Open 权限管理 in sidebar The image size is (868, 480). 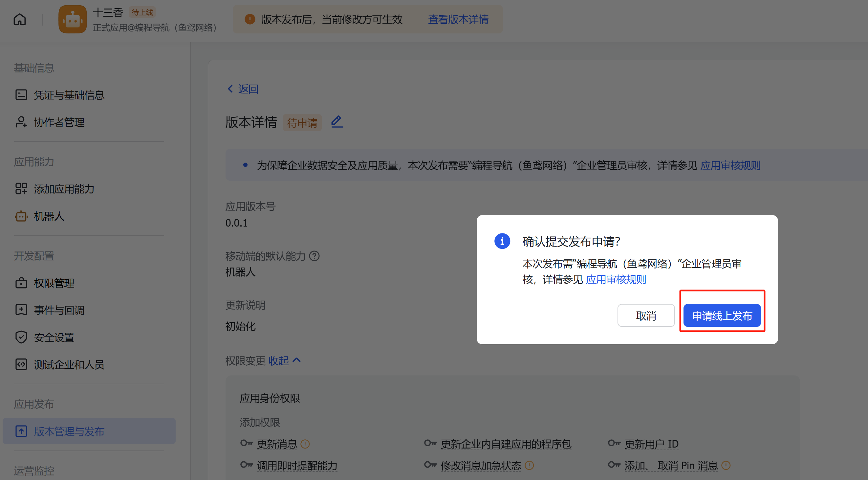pos(54,283)
